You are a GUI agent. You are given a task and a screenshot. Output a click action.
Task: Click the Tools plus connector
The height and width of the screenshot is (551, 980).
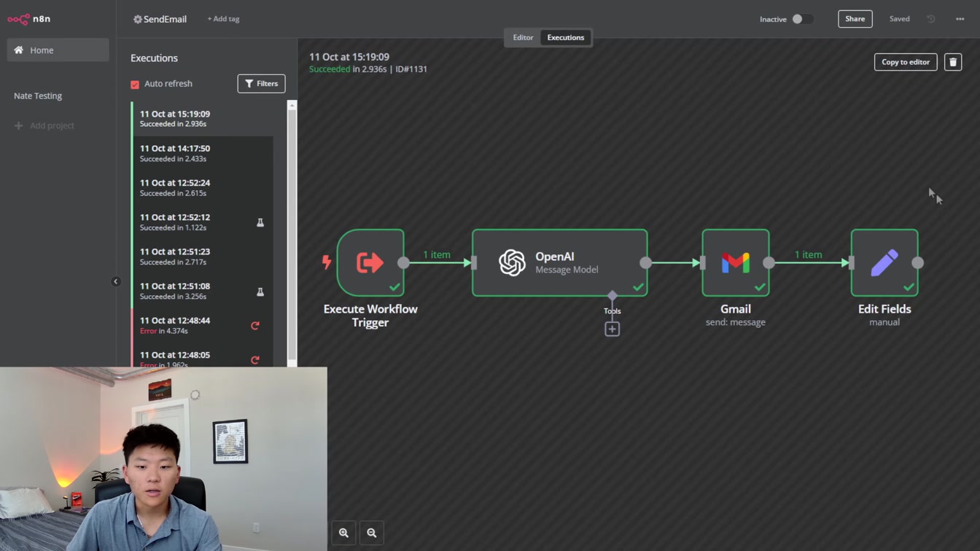click(x=612, y=329)
